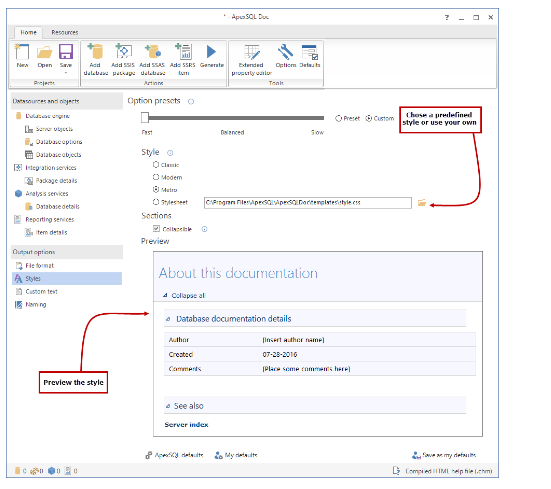Viewport: 551px width, 489px height.
Task: Switch to the Resources ribbon tab
Action: 65,32
